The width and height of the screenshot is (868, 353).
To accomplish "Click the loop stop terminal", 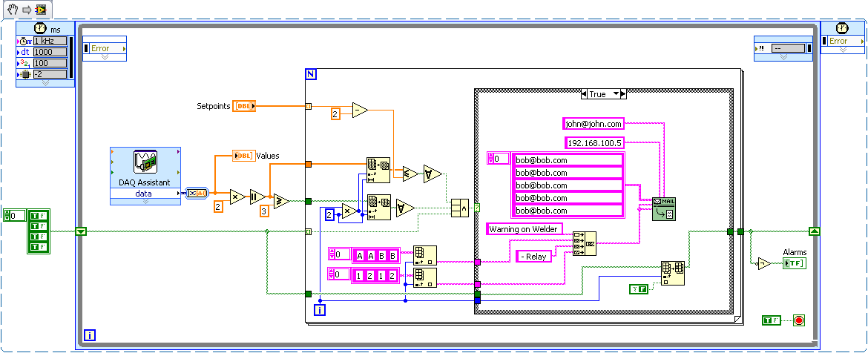I will (798, 320).
